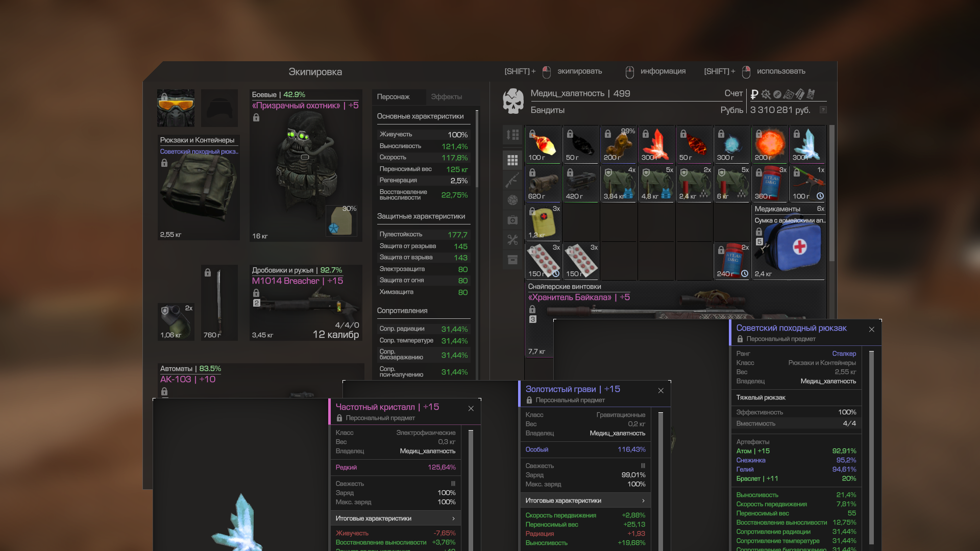Click the Выносливость stat row 121,4%
The width and height of the screenshot is (980, 551).
point(424,146)
